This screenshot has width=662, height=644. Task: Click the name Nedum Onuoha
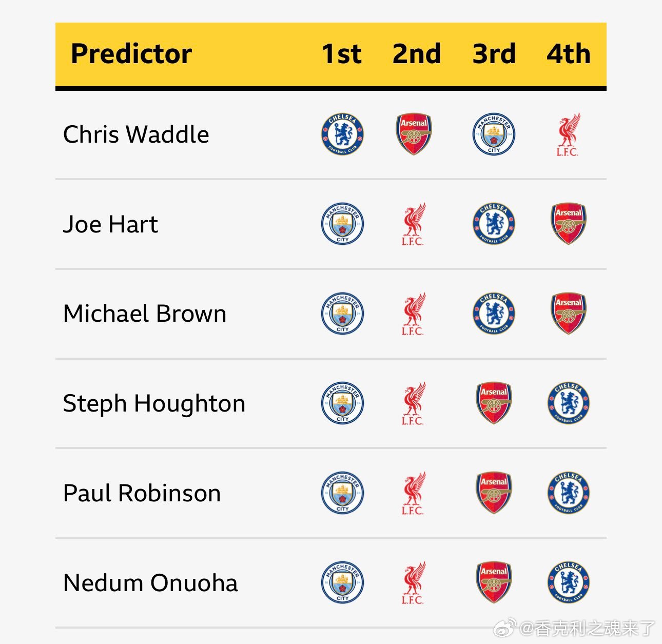coord(150,583)
